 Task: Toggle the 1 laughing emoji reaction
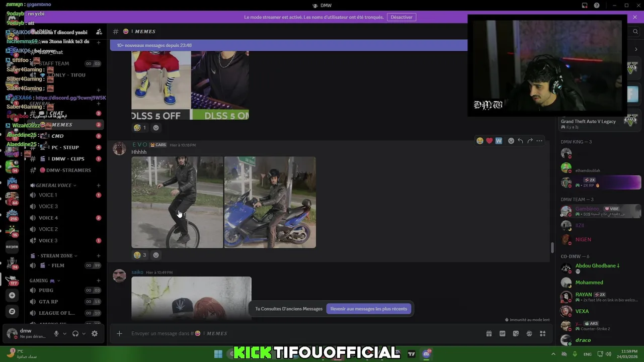point(140,128)
